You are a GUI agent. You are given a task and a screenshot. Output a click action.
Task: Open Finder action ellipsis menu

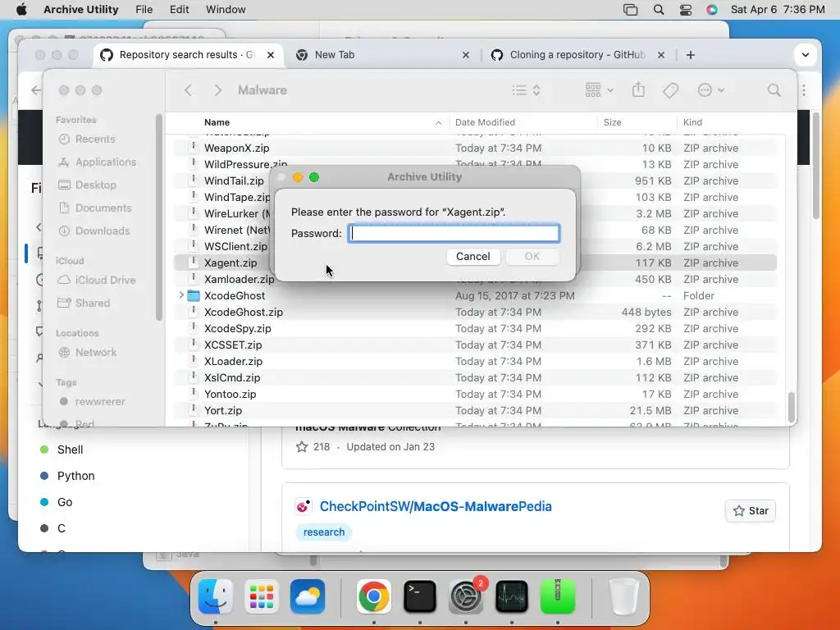[x=711, y=90]
